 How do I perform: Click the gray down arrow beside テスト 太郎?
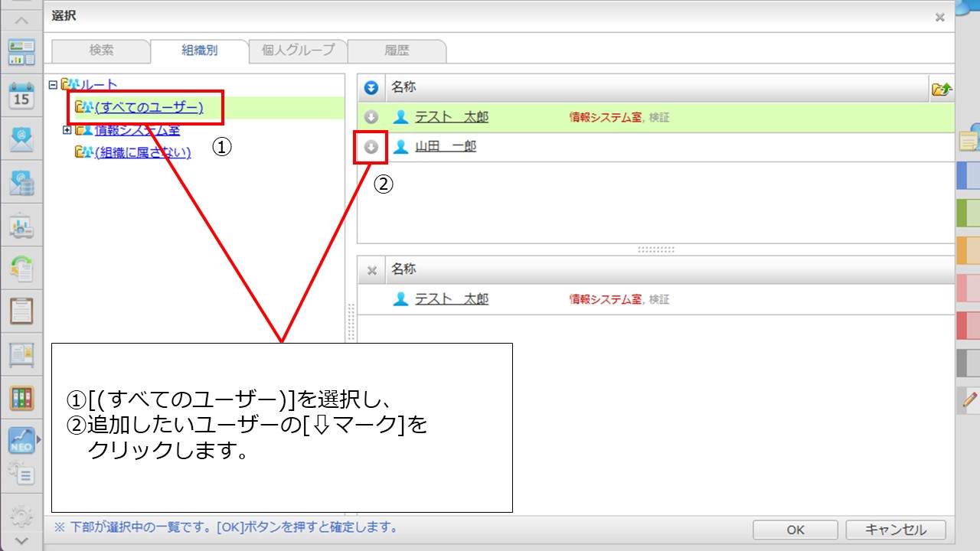pyautogui.click(x=371, y=118)
